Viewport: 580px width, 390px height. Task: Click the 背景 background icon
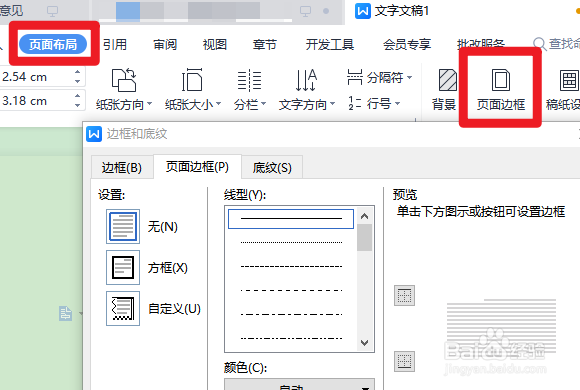(448, 80)
